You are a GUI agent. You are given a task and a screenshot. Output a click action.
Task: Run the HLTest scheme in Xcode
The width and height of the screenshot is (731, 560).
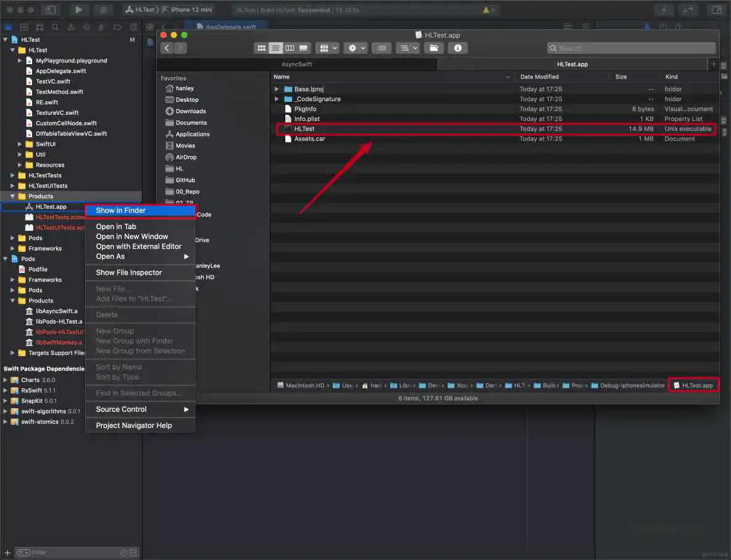click(x=78, y=9)
